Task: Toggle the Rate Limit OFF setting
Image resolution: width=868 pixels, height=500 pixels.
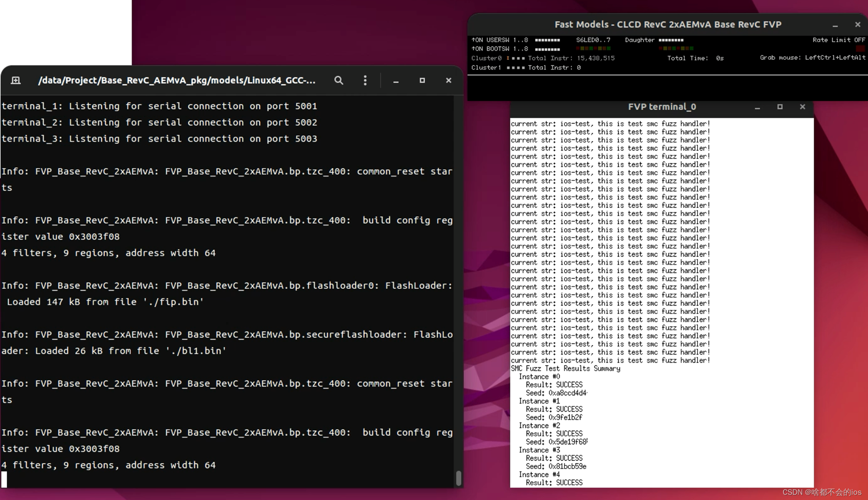Action: pos(839,40)
